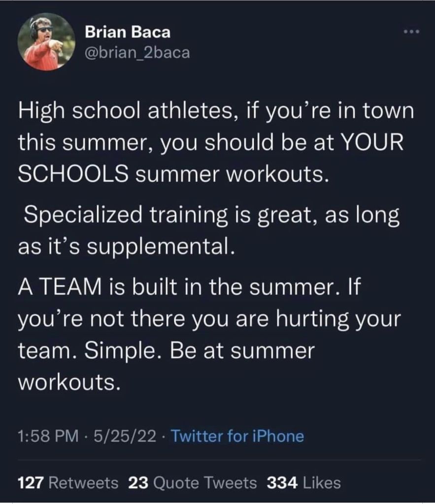Click the Twitter for iPhone source link
Image resolution: width=435 pixels, height=504 pixels.
237,436
